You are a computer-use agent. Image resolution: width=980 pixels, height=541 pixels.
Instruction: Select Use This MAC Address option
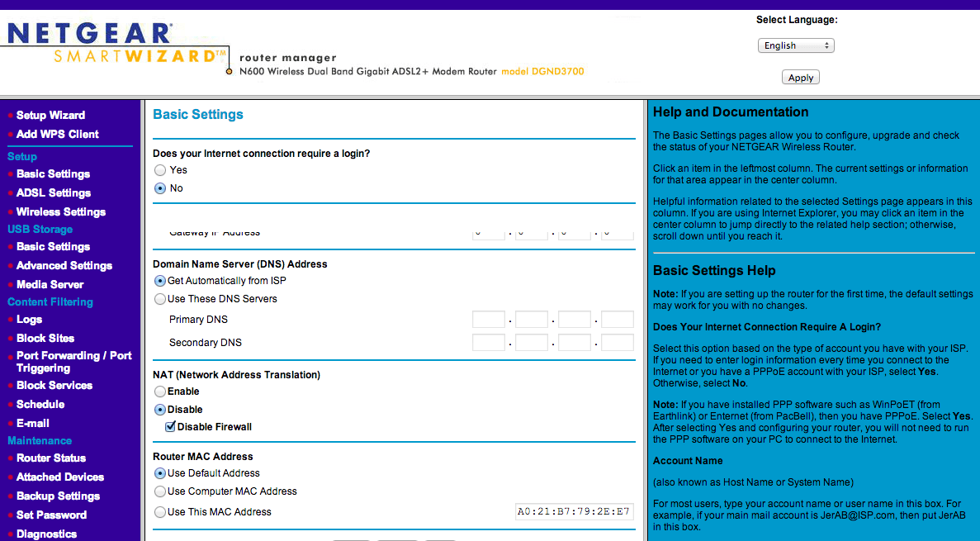click(x=161, y=511)
